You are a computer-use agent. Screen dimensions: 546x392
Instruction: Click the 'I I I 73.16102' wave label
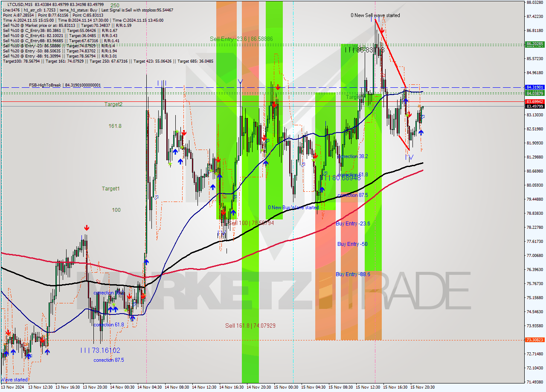pos(100,350)
